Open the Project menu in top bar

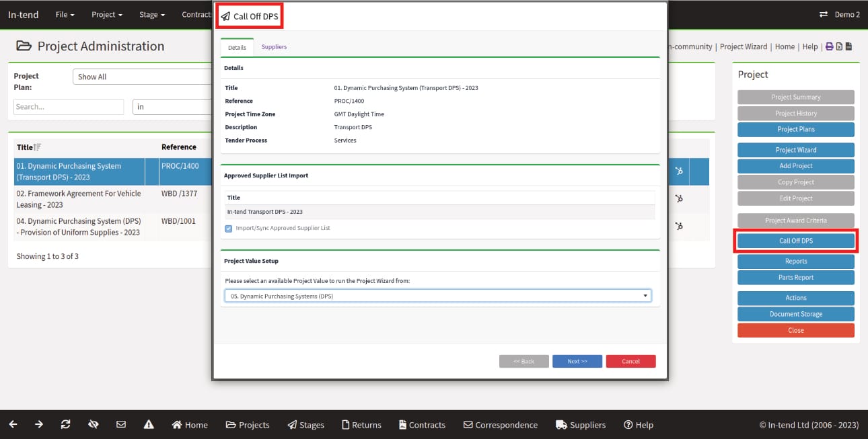pos(106,15)
